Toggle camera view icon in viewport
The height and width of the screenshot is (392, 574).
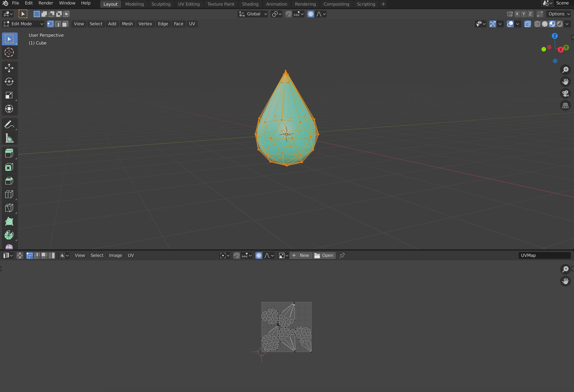[565, 94]
